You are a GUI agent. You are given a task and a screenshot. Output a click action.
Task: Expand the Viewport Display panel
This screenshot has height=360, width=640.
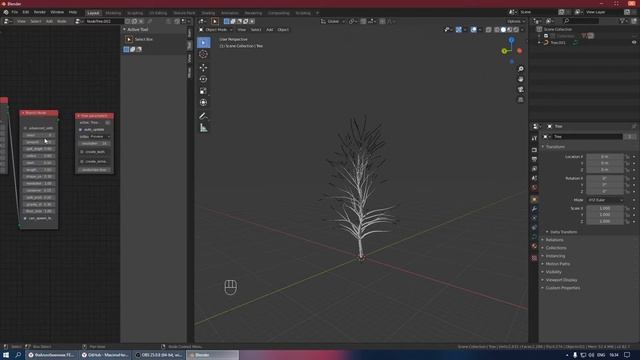tap(561, 280)
